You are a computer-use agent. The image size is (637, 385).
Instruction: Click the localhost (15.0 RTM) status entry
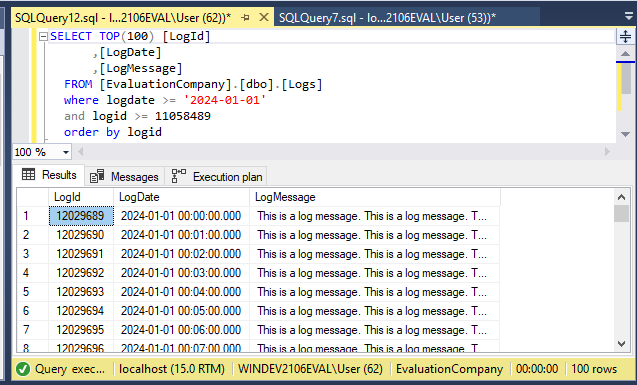tap(171, 369)
